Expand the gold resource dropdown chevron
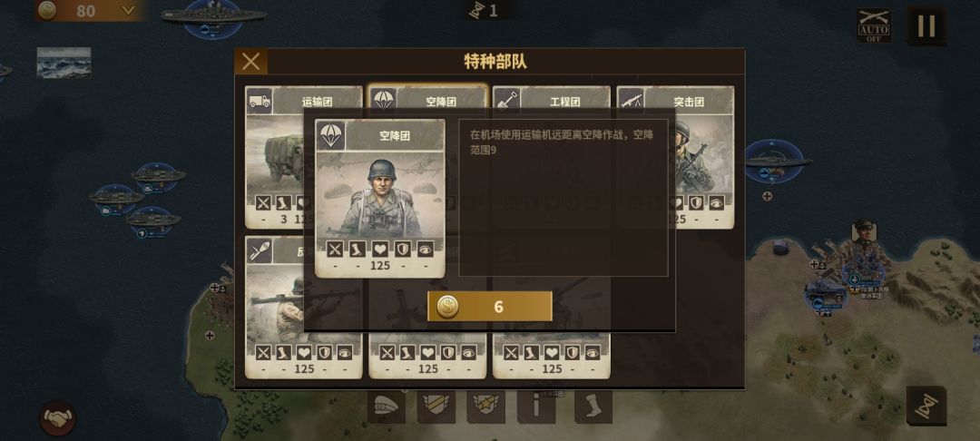Image resolution: width=980 pixels, height=441 pixels. pyautogui.click(x=128, y=11)
